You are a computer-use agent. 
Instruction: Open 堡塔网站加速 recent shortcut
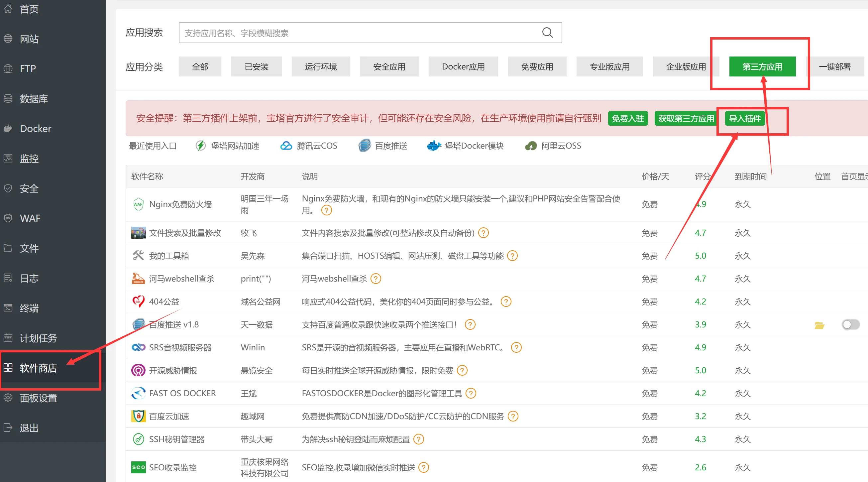(227, 146)
